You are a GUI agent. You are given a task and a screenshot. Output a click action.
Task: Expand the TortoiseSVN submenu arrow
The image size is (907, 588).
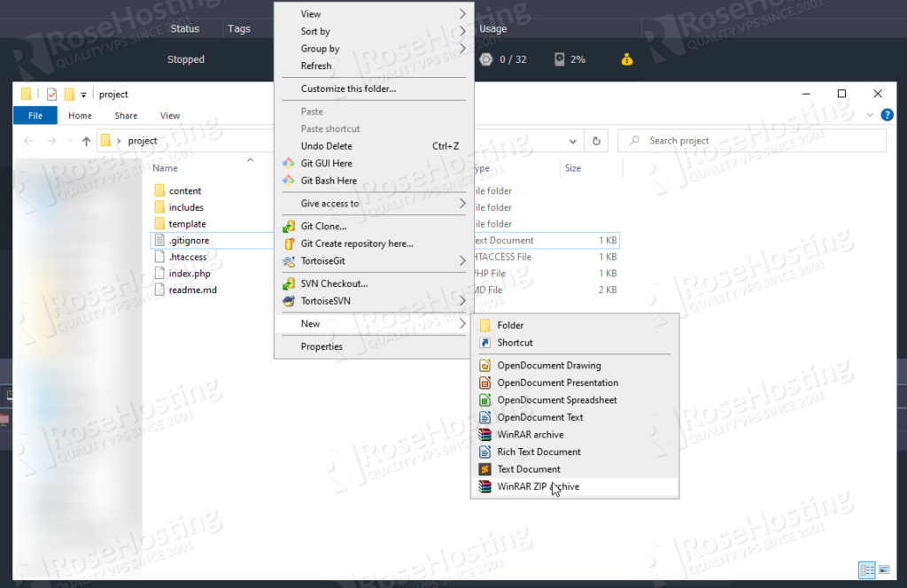462,301
